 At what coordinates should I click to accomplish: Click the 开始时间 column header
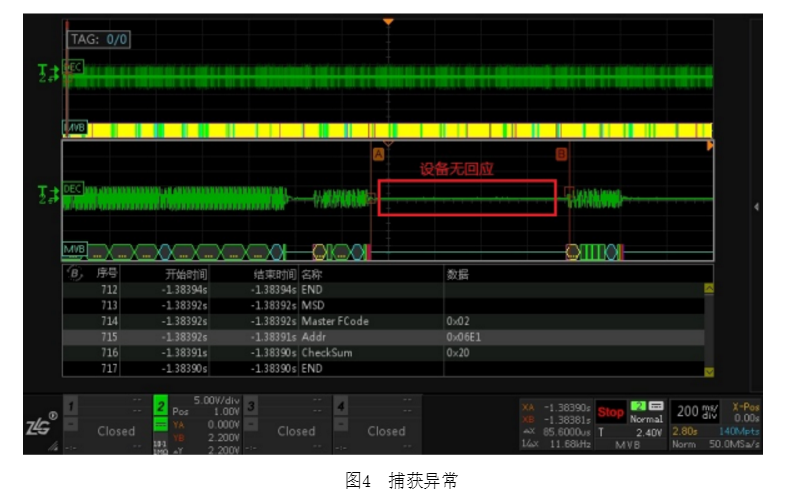tap(186, 274)
